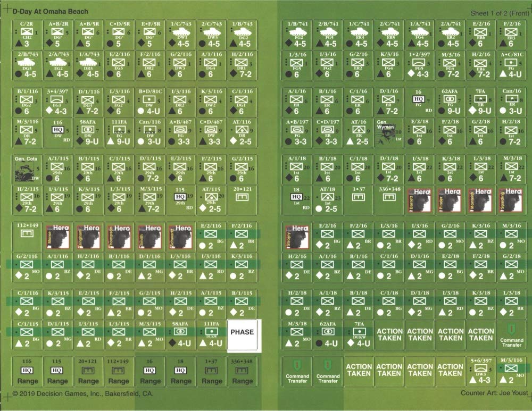Click the "D-Day At Omaha Beach" title
Screen dimensions: 532x411
[50, 12]
